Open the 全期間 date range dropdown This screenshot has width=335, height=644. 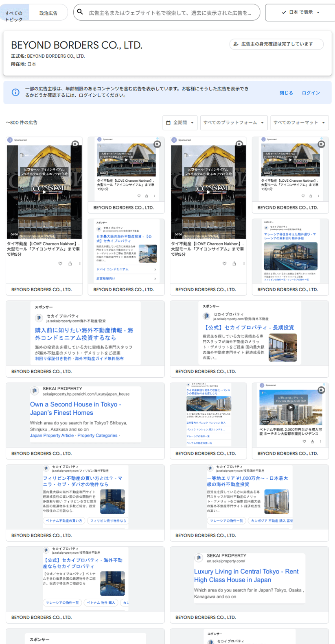click(180, 123)
